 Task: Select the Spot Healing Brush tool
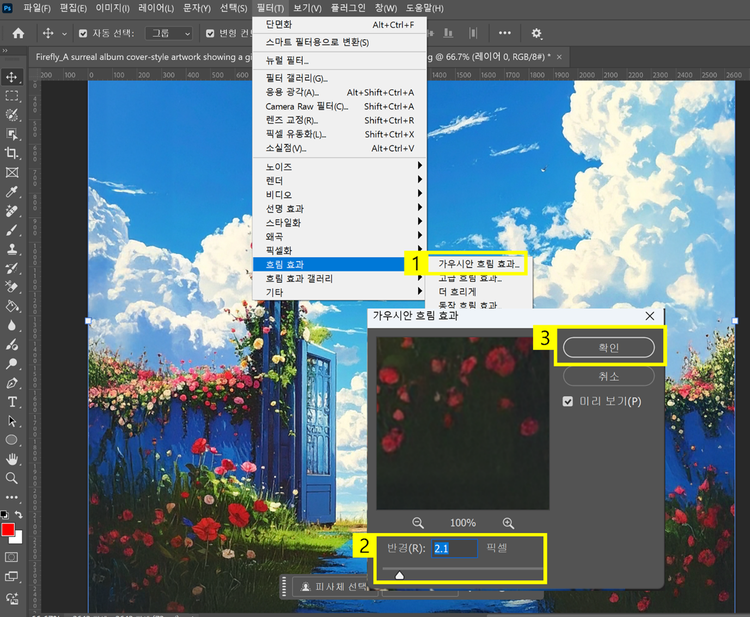[x=11, y=211]
